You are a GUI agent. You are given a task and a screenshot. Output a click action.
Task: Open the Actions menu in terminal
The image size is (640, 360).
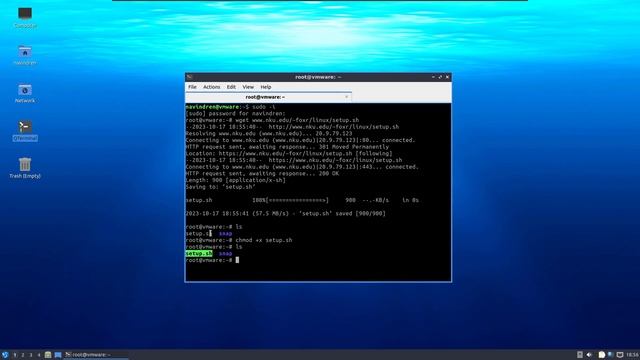211,87
